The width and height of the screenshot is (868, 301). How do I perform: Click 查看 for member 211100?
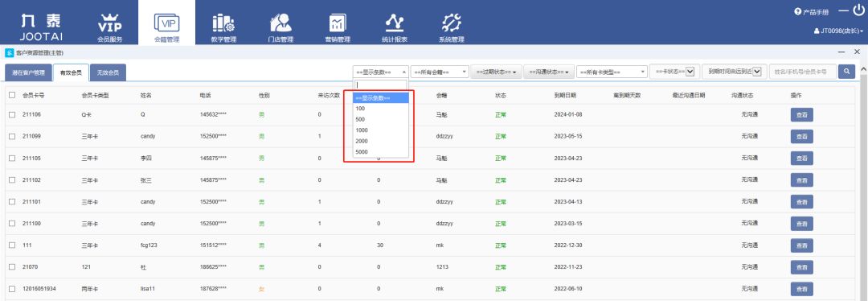point(801,224)
